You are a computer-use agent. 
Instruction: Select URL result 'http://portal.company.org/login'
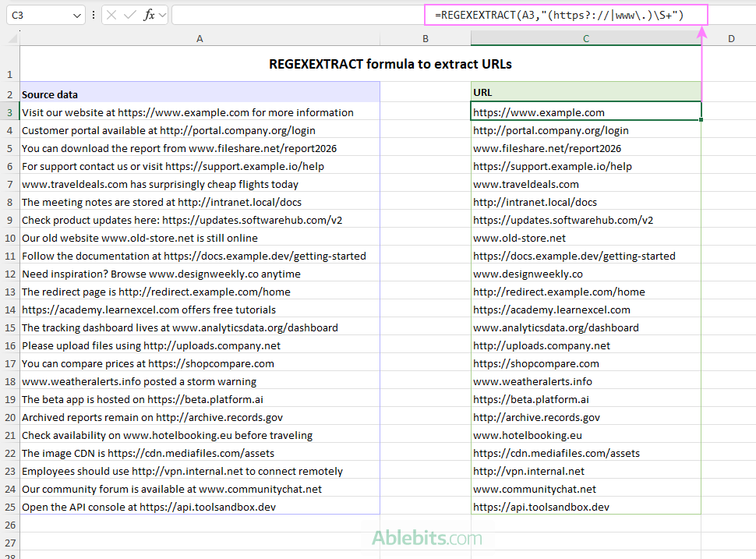coord(586,131)
